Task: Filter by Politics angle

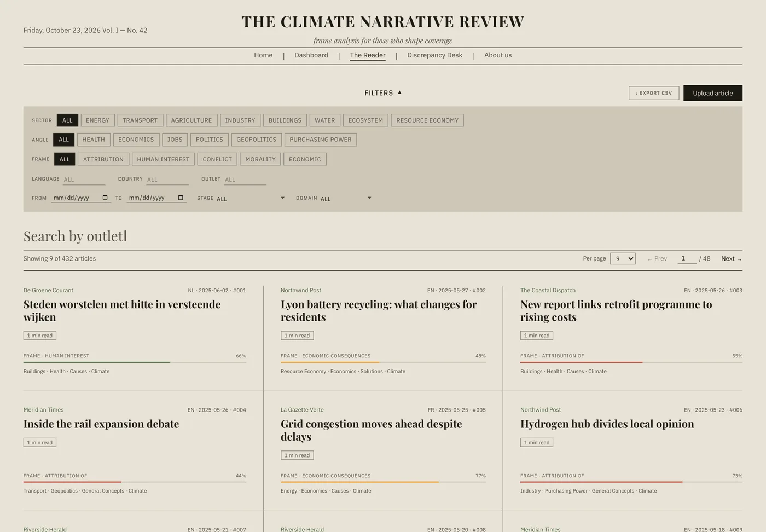Action: (210, 140)
